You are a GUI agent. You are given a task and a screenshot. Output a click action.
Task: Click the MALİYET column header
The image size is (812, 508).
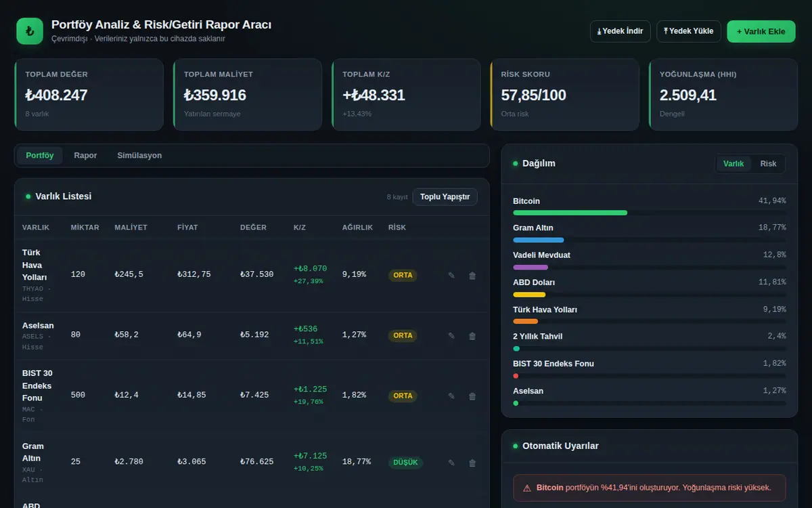(x=131, y=228)
